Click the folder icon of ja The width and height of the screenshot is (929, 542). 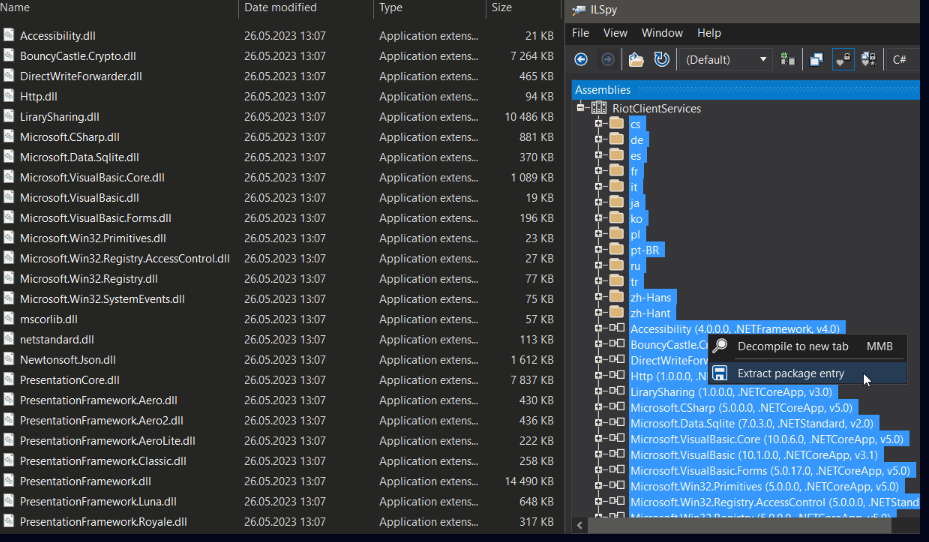(617, 202)
